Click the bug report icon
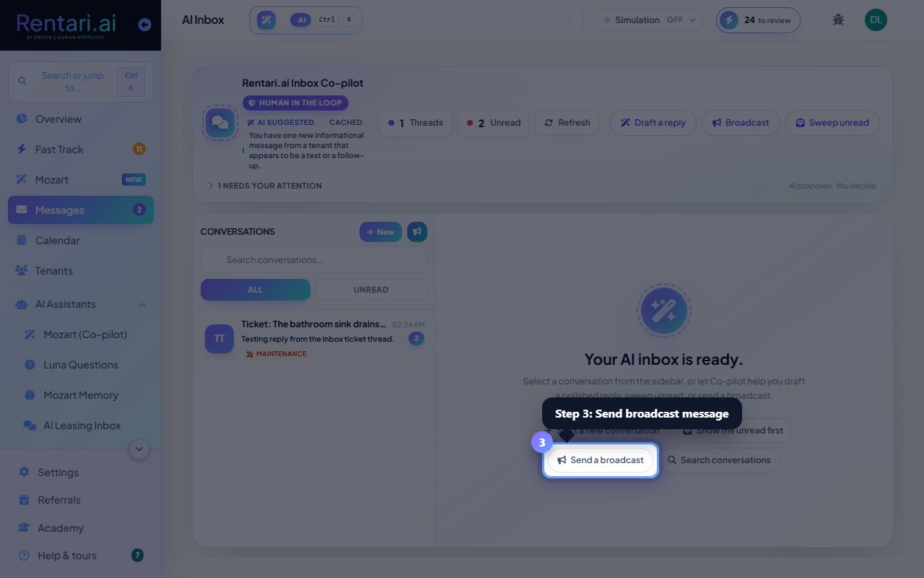This screenshot has height=578, width=924. pos(838,20)
